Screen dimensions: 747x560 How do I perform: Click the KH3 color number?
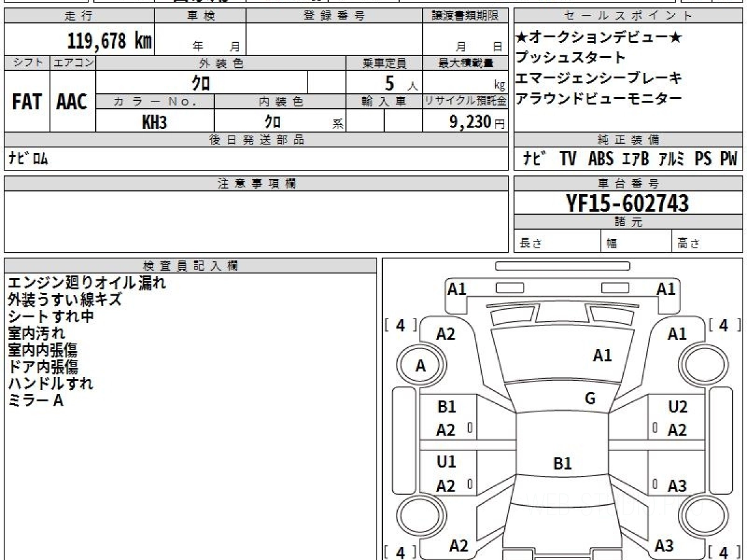coord(154,123)
